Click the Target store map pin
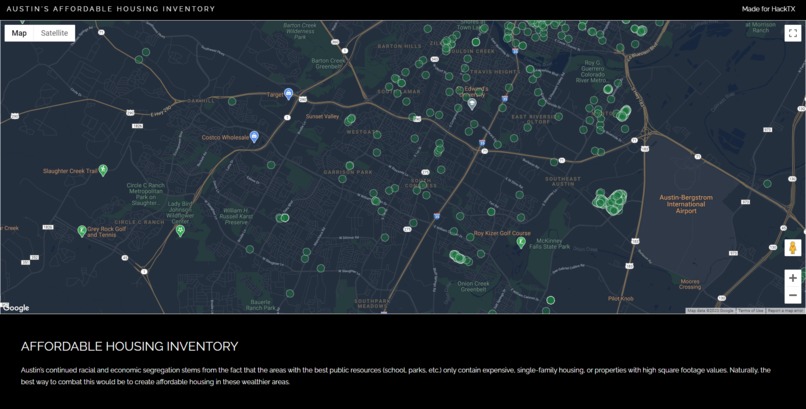 tap(288, 94)
